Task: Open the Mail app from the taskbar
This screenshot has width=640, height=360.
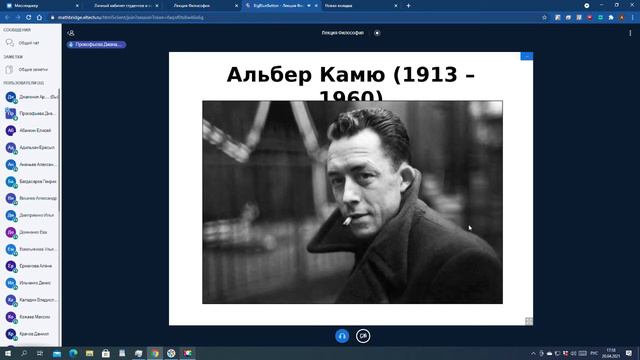Action: [57, 353]
